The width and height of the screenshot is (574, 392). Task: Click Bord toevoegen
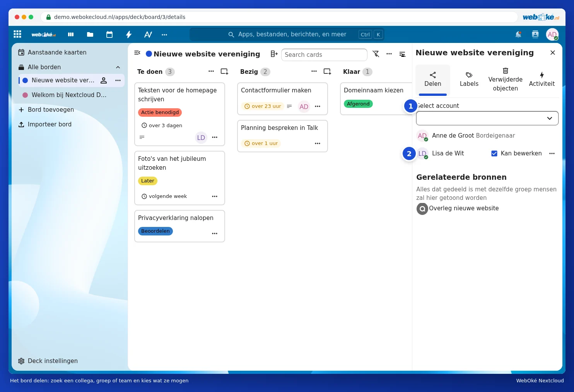coord(70,110)
